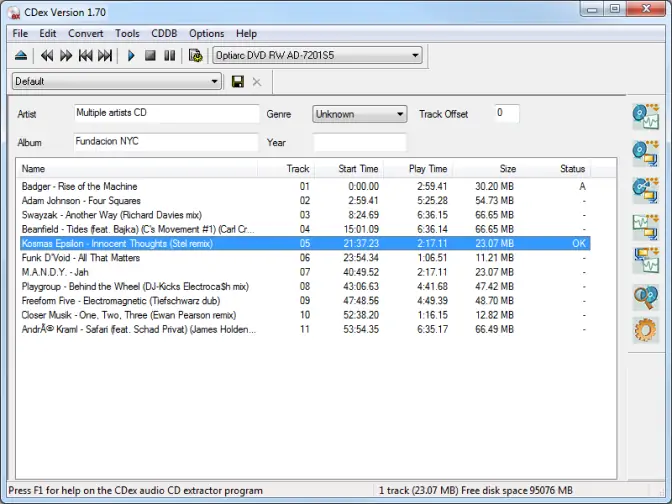Open the Convert menu
672x504 pixels.
click(x=86, y=33)
